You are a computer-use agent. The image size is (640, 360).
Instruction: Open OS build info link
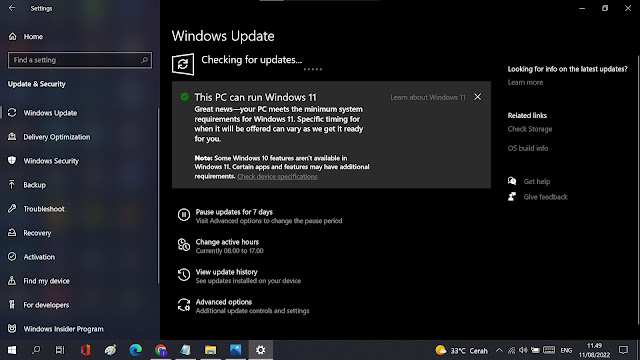pos(528,148)
